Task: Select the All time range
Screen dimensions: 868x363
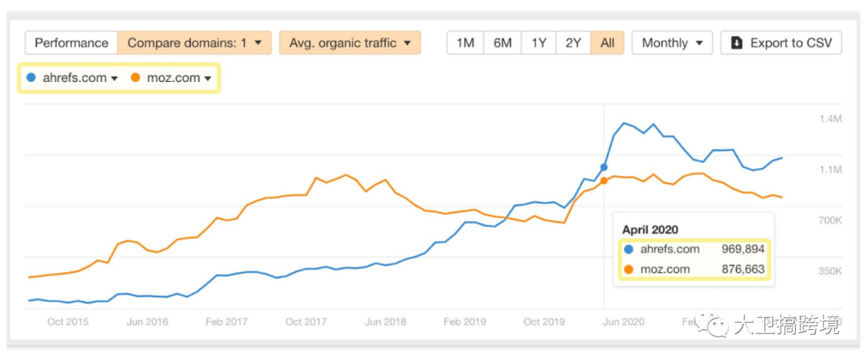Action: pyautogui.click(x=608, y=43)
